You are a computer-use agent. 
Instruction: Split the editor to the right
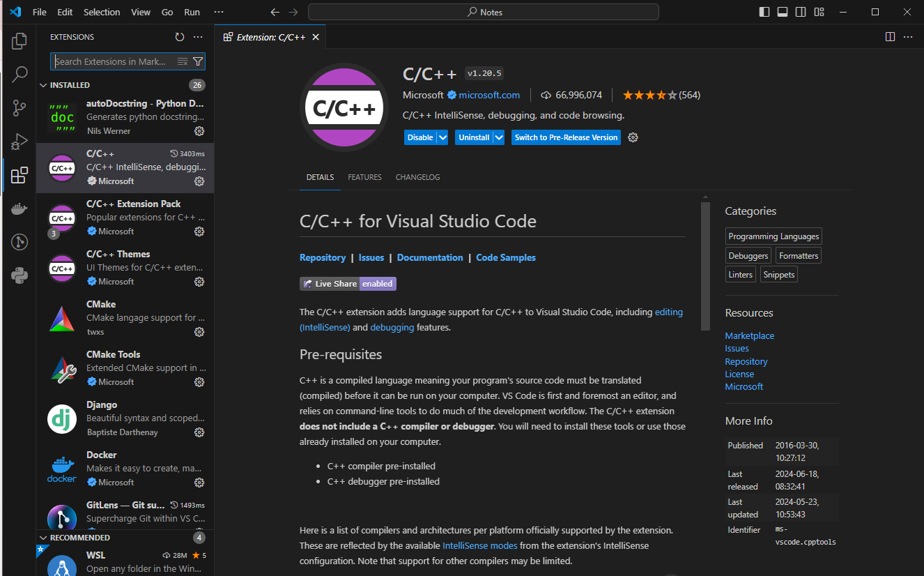(x=890, y=37)
